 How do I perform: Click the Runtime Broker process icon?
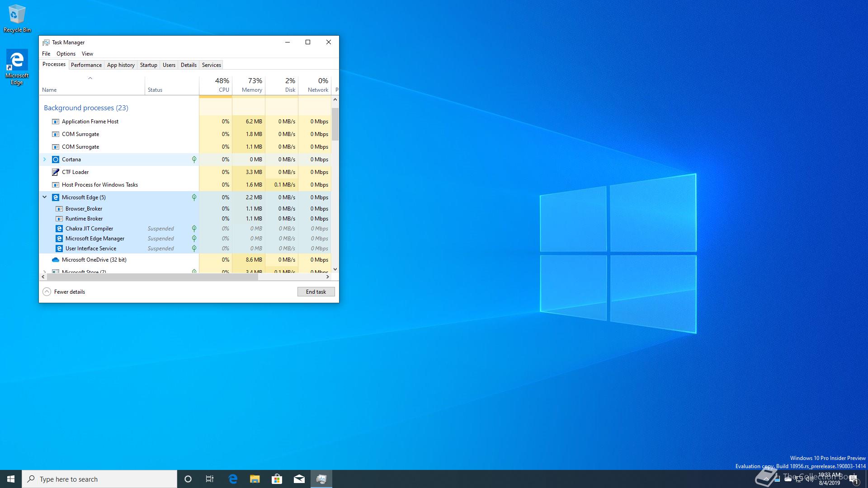click(x=59, y=219)
